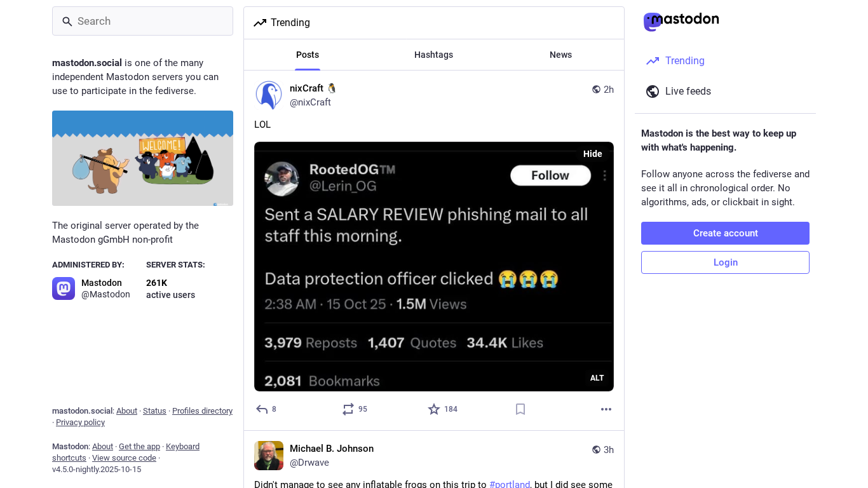Open Michael B. Johnson's profile name
The image size is (868, 488).
pos(332,449)
